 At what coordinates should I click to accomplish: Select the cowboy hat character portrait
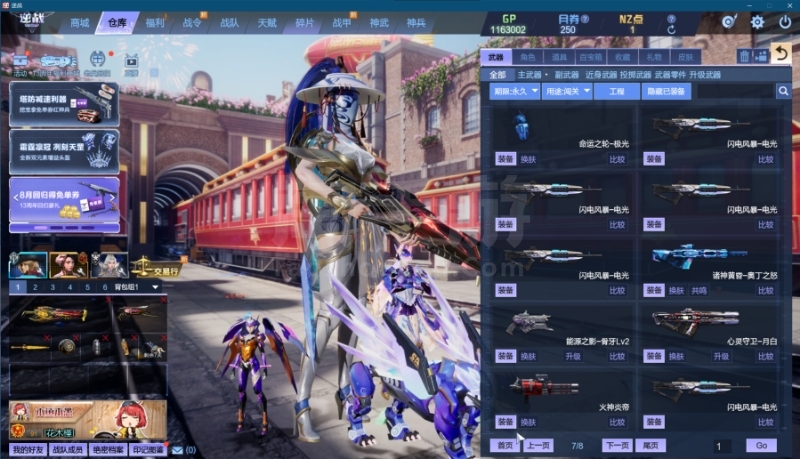28,265
